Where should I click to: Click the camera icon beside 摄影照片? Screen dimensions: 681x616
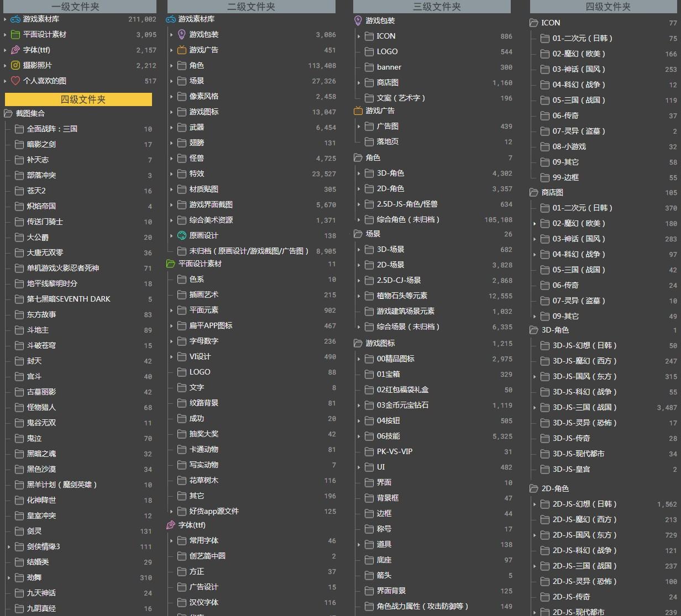coord(15,65)
